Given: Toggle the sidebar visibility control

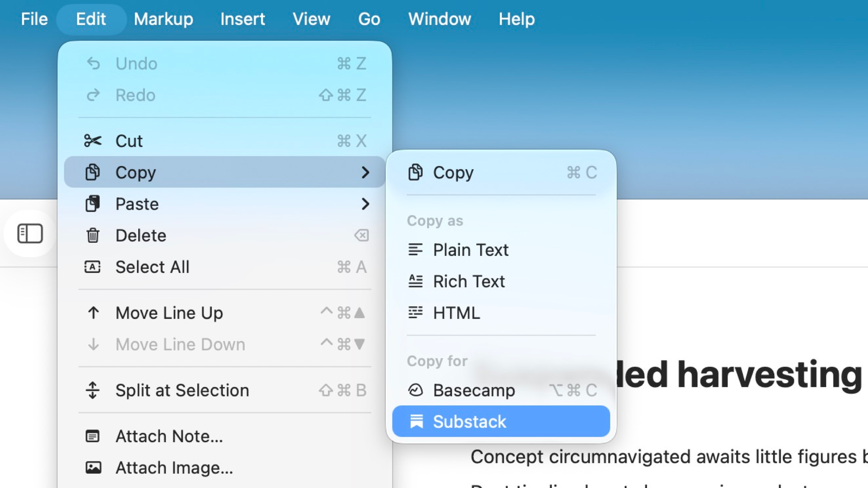Looking at the screenshot, I should click(x=29, y=233).
